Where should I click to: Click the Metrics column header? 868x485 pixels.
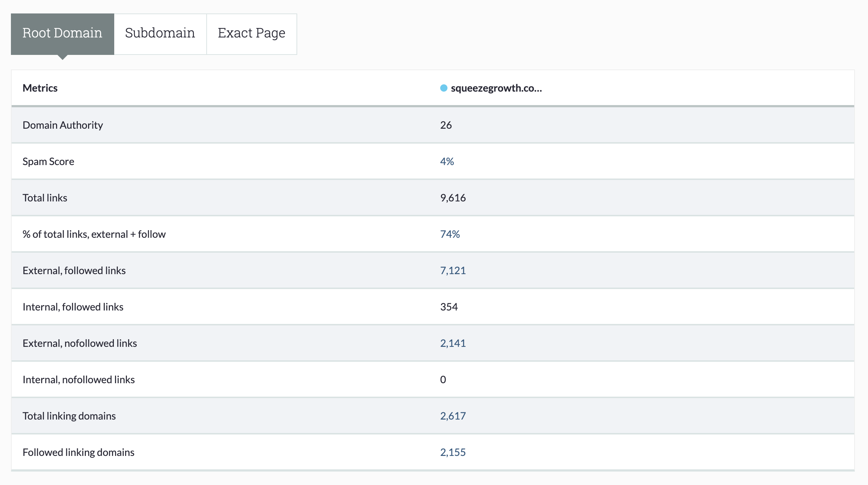pos(40,88)
